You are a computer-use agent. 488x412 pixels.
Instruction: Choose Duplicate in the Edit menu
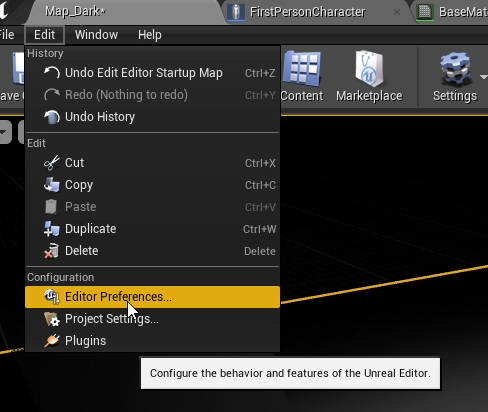pyautogui.click(x=152, y=229)
